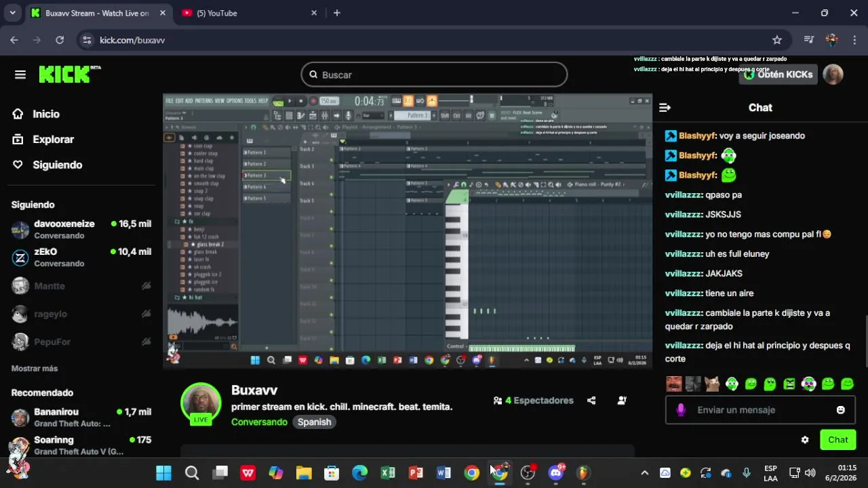Click the share stream icon

click(591, 401)
